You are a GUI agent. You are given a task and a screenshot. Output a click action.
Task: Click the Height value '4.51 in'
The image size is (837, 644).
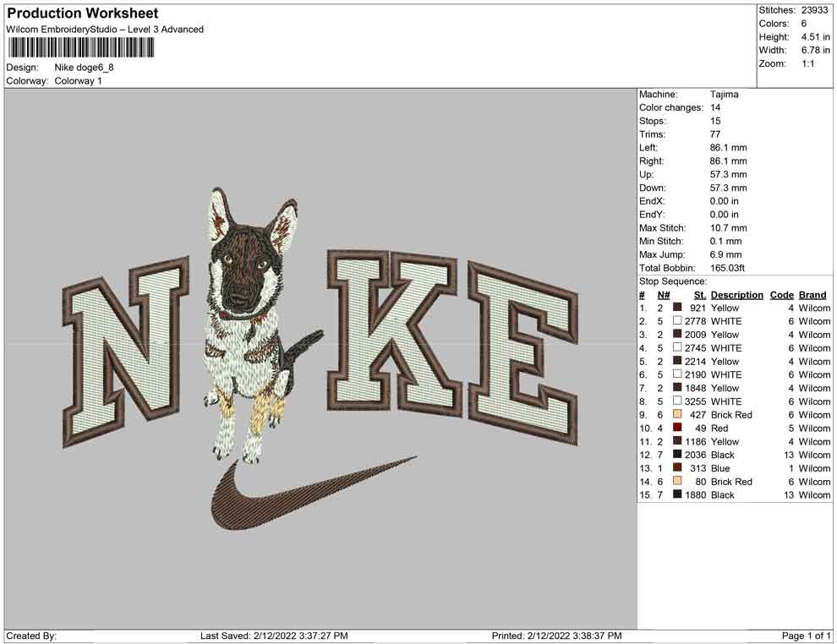point(815,37)
